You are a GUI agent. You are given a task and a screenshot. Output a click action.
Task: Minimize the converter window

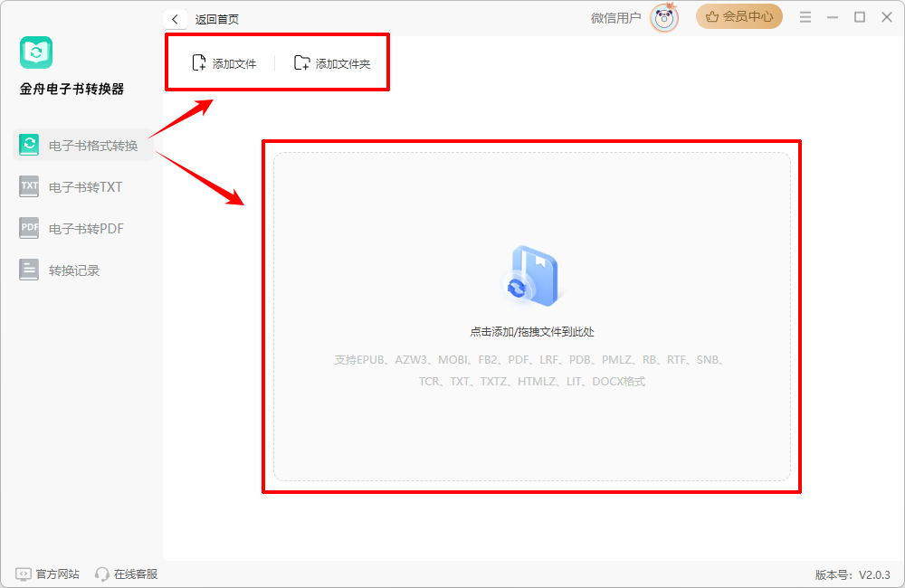(833, 17)
